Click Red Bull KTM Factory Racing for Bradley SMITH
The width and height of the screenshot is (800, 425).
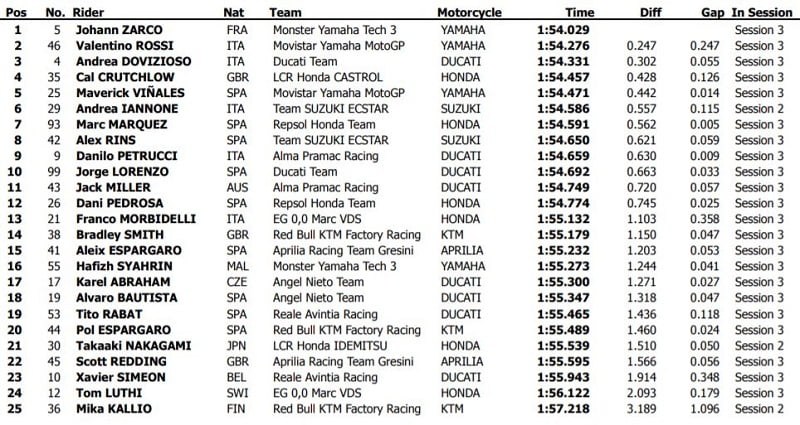(x=347, y=235)
